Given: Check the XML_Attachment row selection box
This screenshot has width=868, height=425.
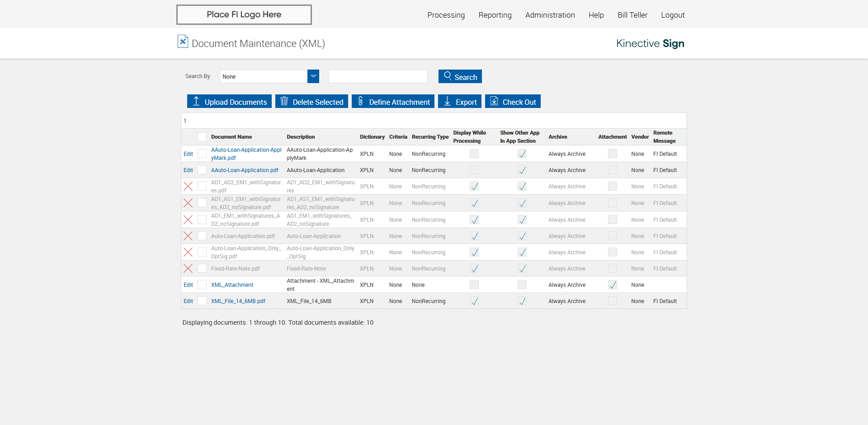Looking at the screenshot, I should 202,285.
